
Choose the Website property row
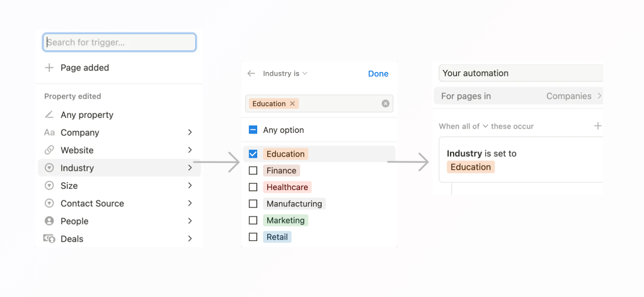click(x=119, y=150)
